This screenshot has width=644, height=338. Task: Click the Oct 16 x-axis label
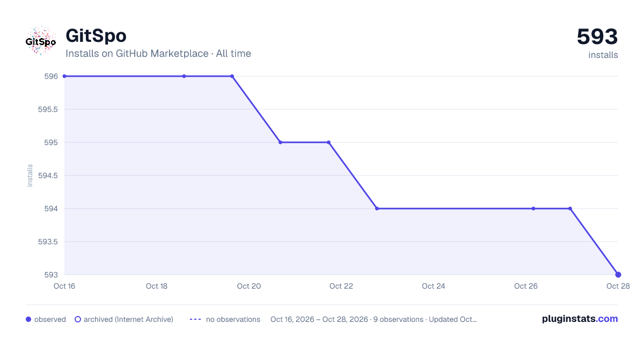click(x=64, y=286)
